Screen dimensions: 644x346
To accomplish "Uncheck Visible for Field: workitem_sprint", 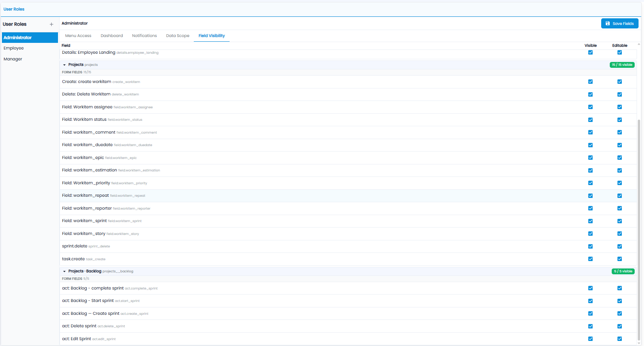I will coord(590,221).
